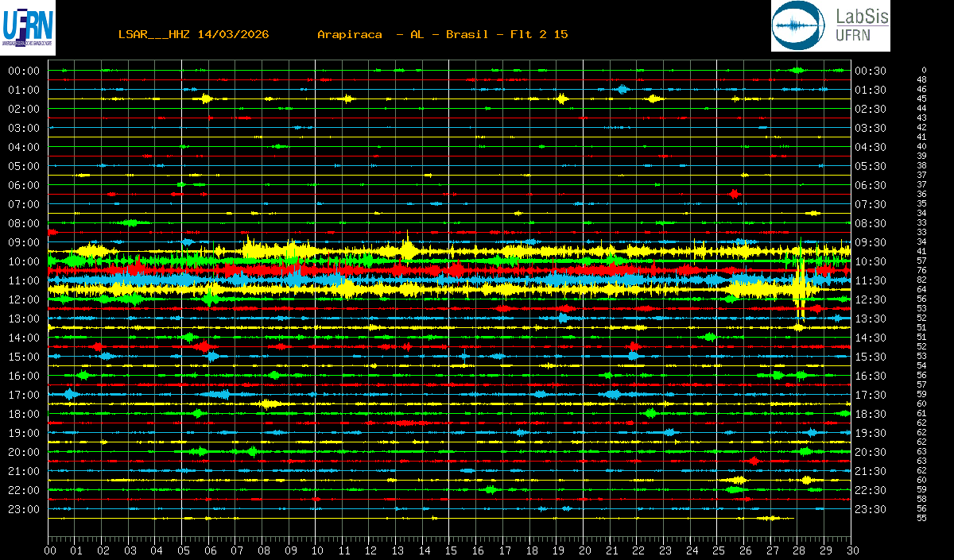Click the 12:00 row label on the left axis

(24, 299)
